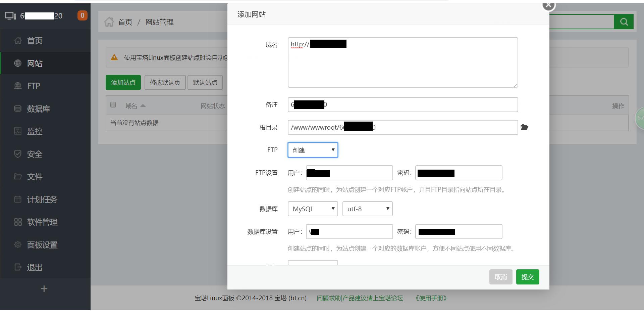Click the green search magnifier icon
This screenshot has height=311, width=644.
pos(624,21)
